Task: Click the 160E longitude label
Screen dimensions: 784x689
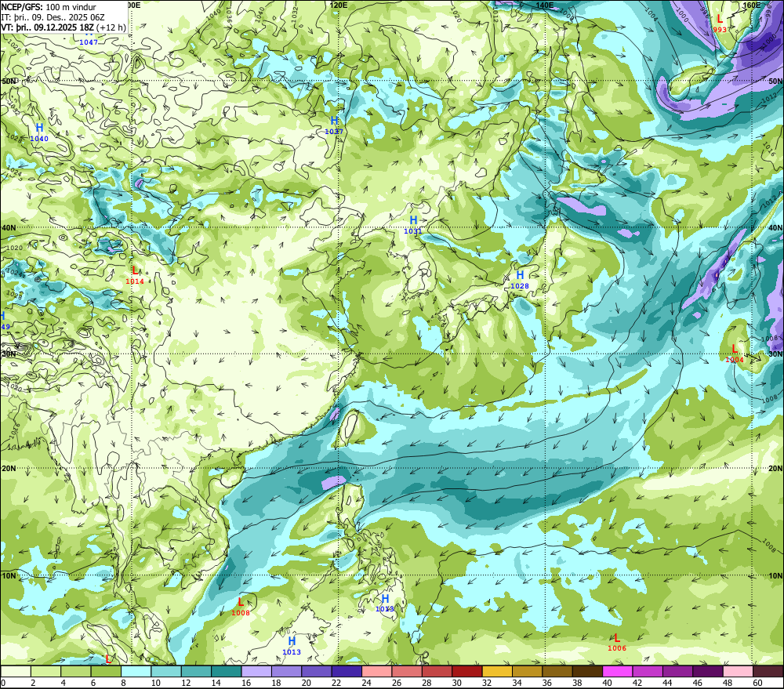Action: pyautogui.click(x=751, y=5)
